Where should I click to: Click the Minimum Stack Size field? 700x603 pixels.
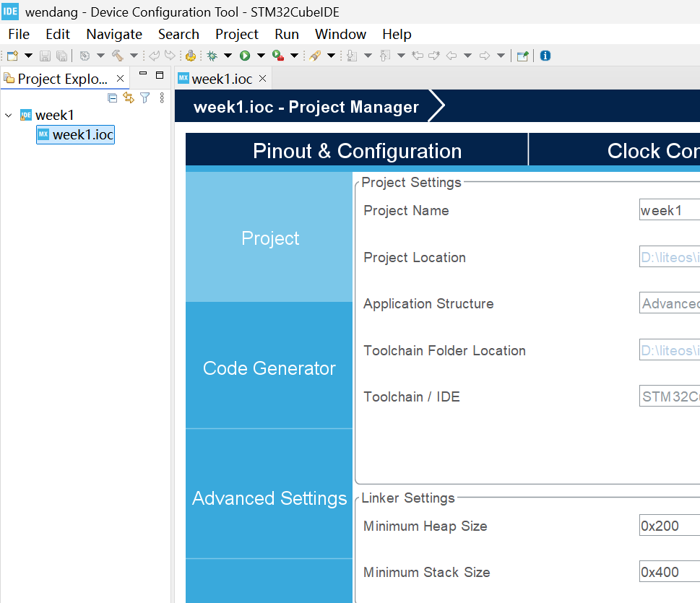pos(670,571)
